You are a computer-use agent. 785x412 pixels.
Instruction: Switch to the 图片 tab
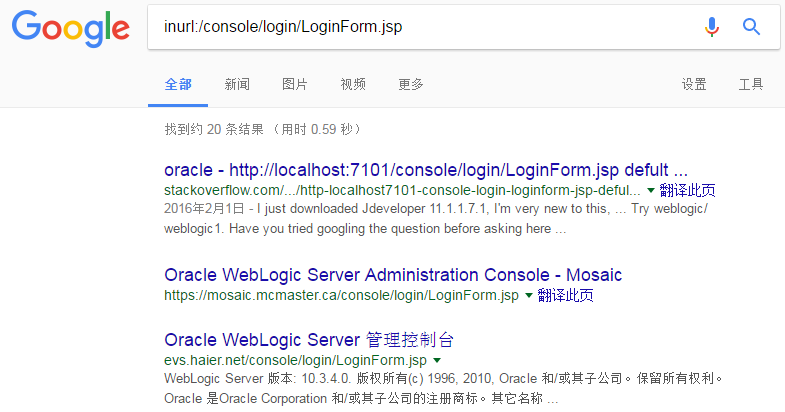coord(294,84)
